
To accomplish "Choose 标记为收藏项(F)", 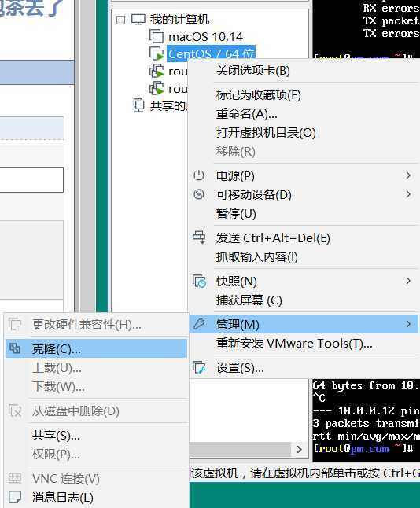I will point(258,95).
